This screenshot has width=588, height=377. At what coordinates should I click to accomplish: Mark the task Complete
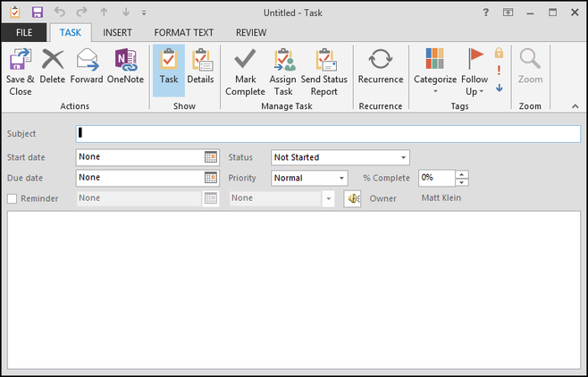245,71
